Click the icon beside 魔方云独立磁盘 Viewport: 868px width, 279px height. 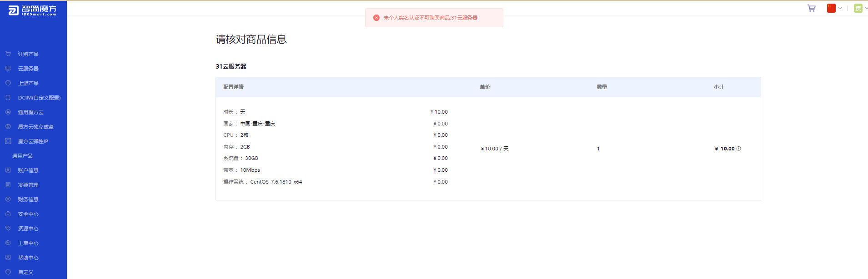pos(8,126)
